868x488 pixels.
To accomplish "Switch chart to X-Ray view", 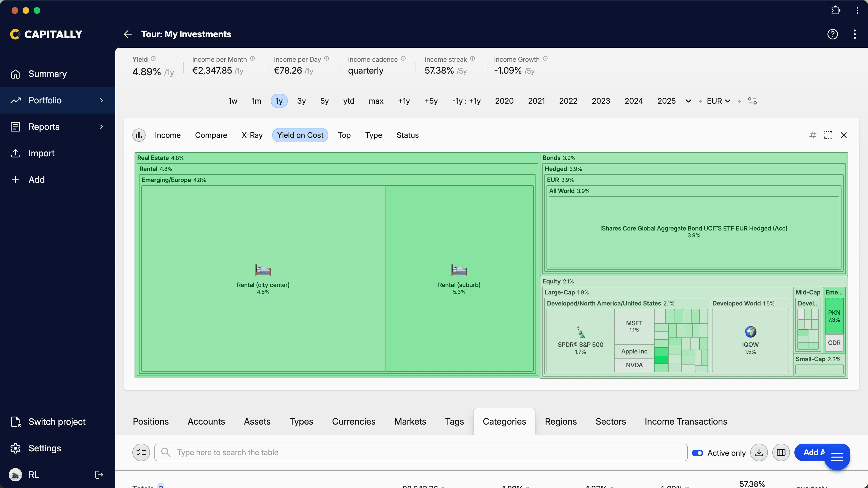I will [x=252, y=135].
